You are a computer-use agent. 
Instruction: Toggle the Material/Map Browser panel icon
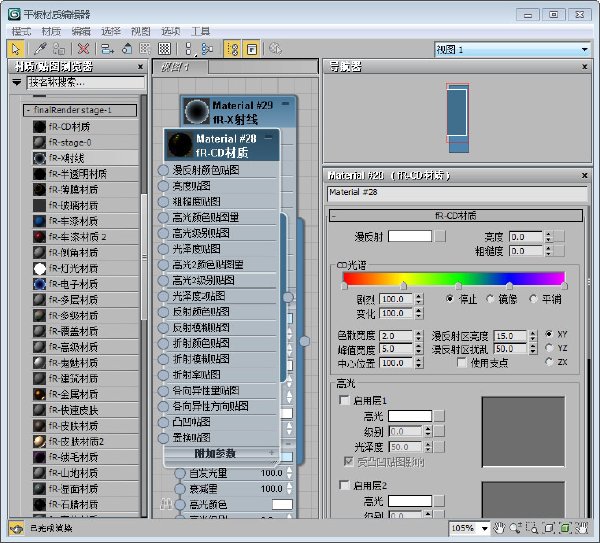pyautogui.click(x=232, y=49)
